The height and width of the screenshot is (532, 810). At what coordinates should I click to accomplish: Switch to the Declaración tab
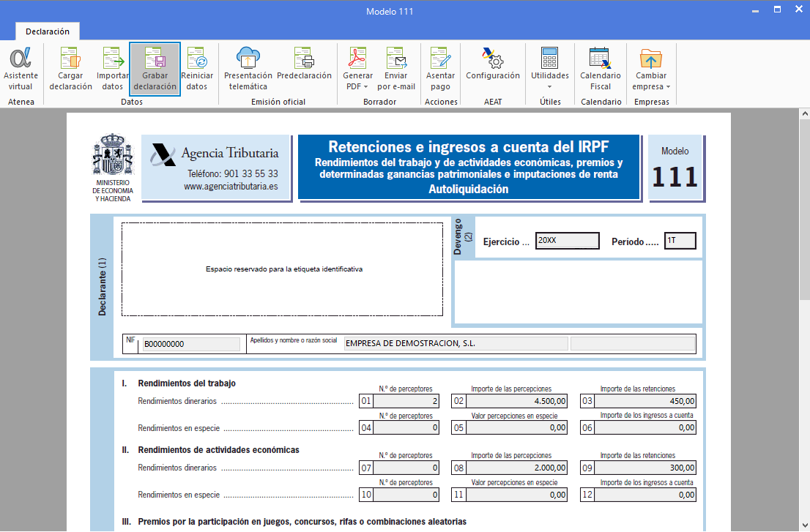(48, 31)
